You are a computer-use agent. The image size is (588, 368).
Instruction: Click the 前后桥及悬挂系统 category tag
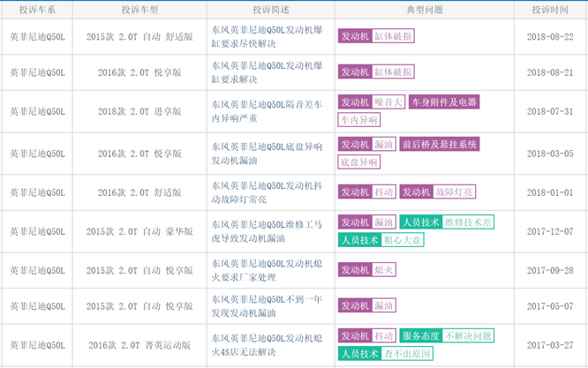coord(440,144)
